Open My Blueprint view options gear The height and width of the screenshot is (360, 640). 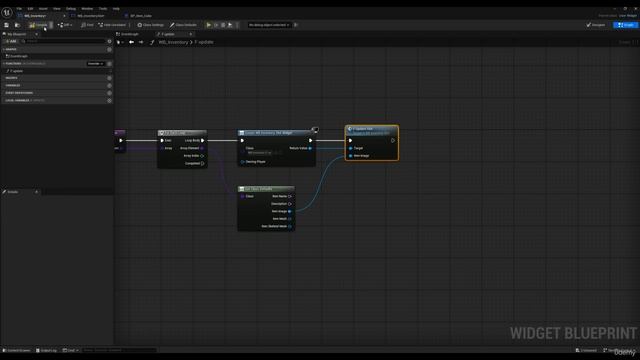[x=109, y=41]
